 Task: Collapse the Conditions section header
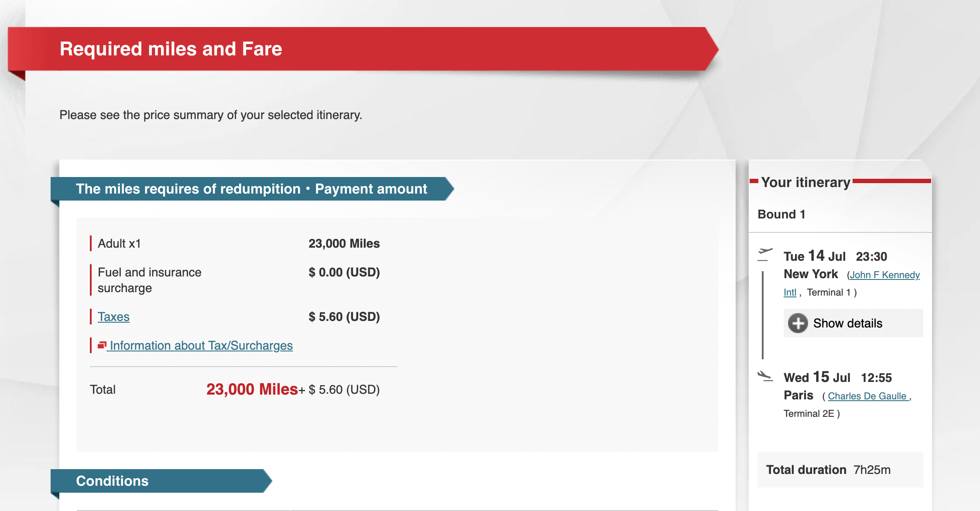coord(112,481)
